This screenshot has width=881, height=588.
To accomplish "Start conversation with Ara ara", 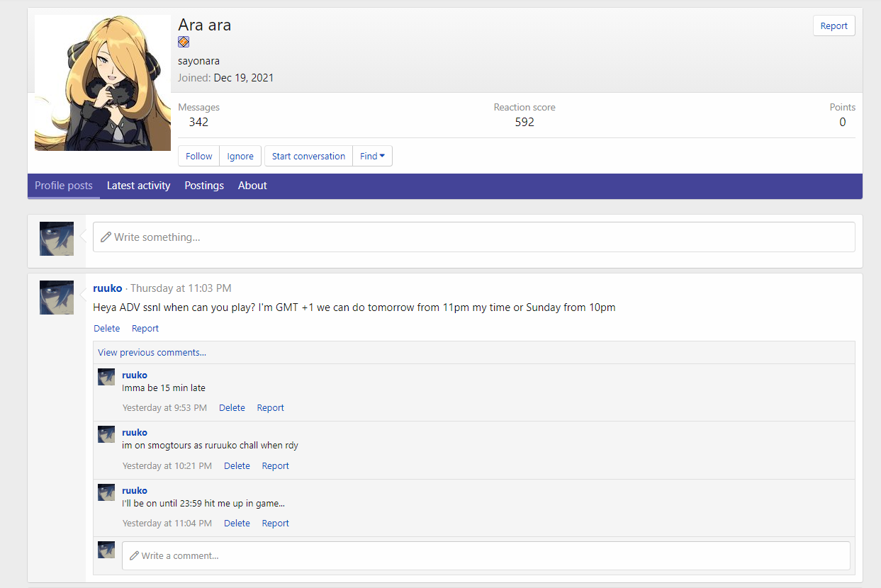I will coord(308,156).
